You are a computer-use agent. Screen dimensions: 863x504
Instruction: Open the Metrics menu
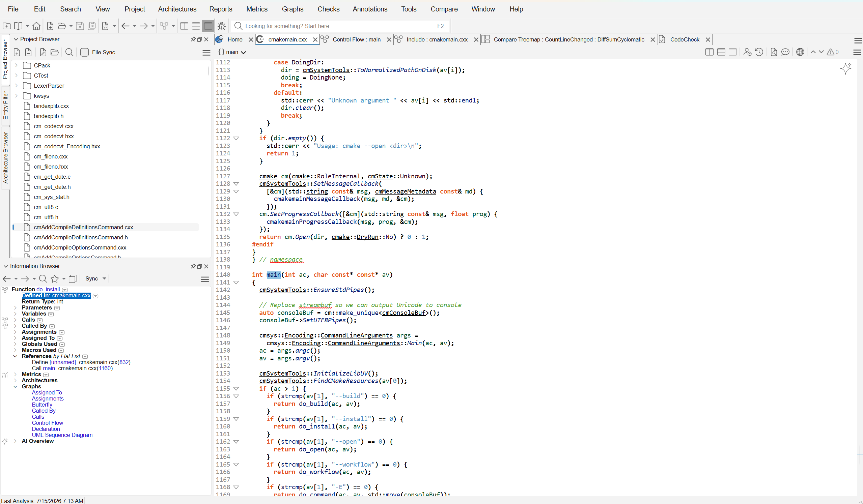coord(256,9)
